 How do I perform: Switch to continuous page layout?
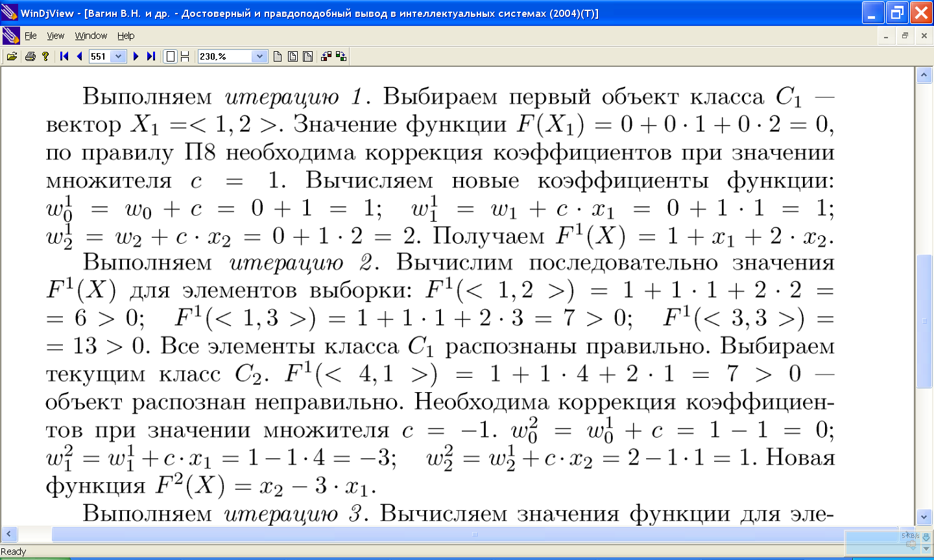[185, 56]
